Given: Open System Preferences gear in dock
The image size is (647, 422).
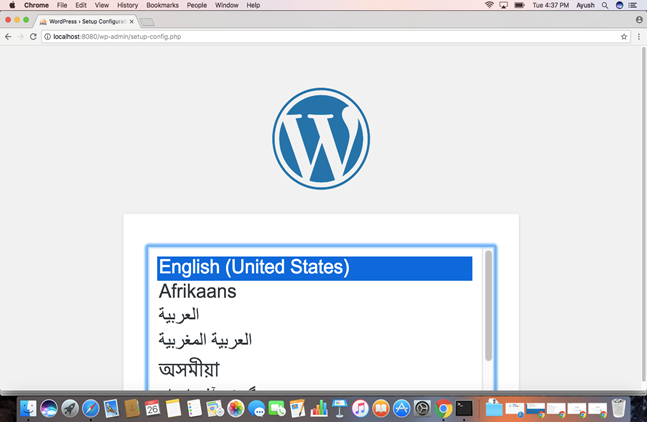Looking at the screenshot, I should coord(423,409).
